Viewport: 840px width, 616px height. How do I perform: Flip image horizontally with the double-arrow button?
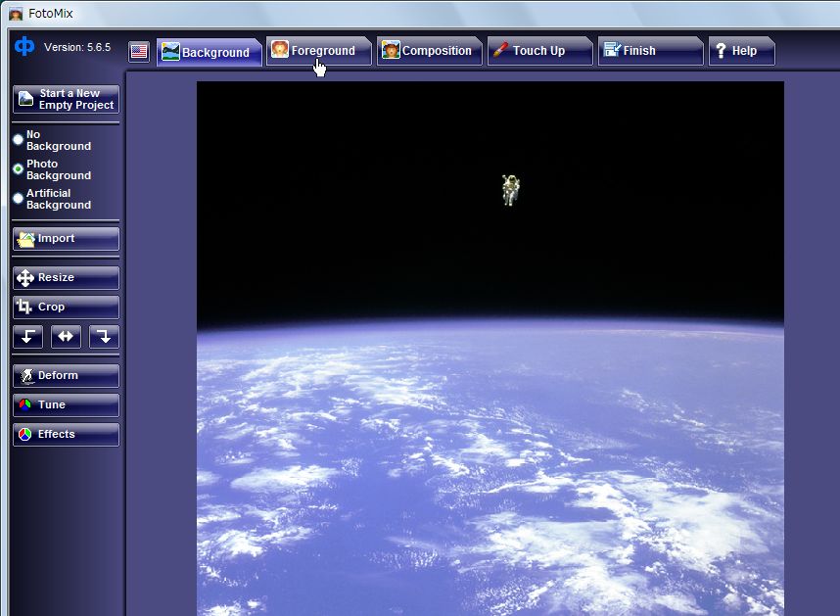click(66, 337)
